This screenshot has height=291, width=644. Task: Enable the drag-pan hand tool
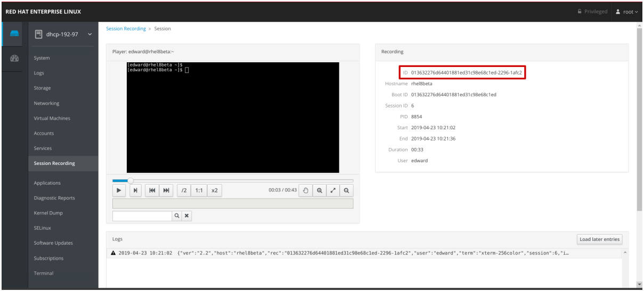[305, 190]
